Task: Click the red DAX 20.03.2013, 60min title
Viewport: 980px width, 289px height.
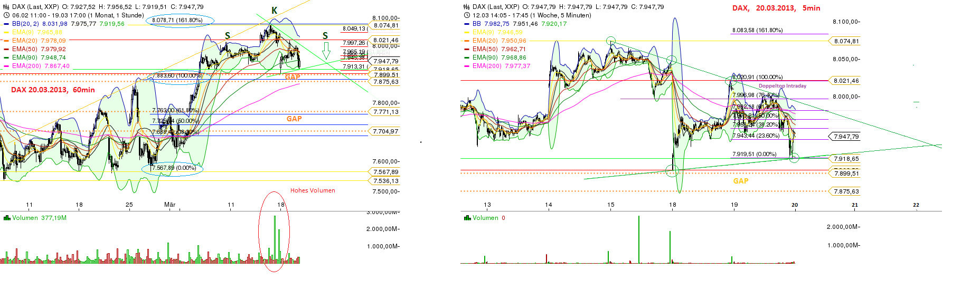Action: click(53, 90)
